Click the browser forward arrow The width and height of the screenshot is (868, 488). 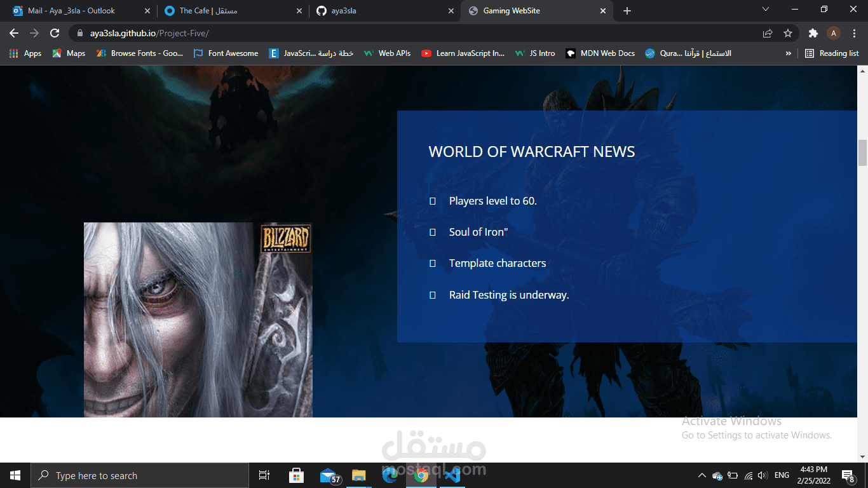[x=34, y=33]
